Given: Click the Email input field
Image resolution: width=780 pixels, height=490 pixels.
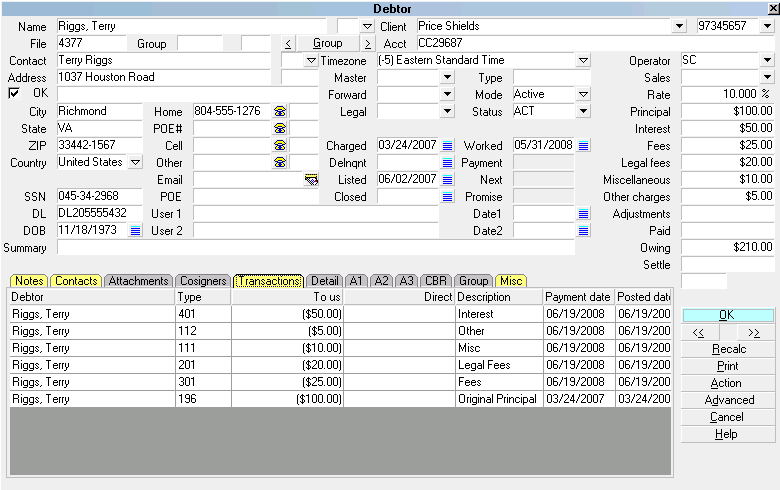Looking at the screenshot, I should click(249, 180).
